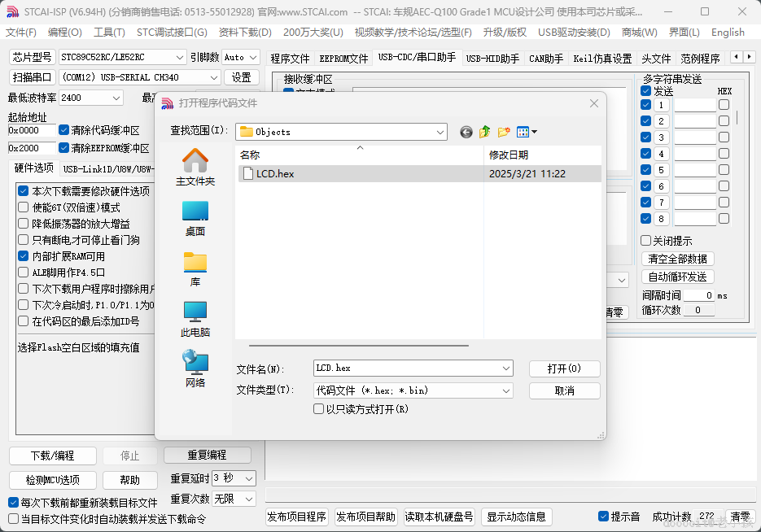This screenshot has width=761, height=532.
Task: Open the 芯片型号 dropdown
Action: pos(122,57)
